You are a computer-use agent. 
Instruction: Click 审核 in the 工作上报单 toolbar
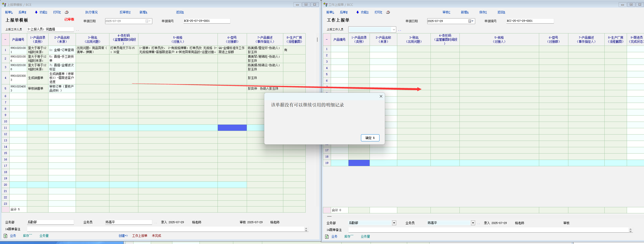click(446, 12)
